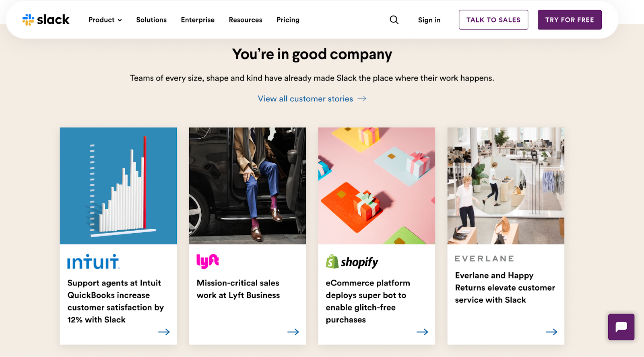Click the arrow on the Everlane card
The image size is (644, 357).
(x=551, y=332)
